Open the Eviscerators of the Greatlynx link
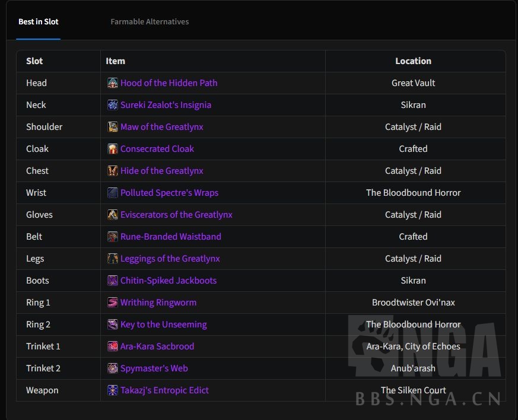The height and width of the screenshot is (420, 518). pos(176,215)
